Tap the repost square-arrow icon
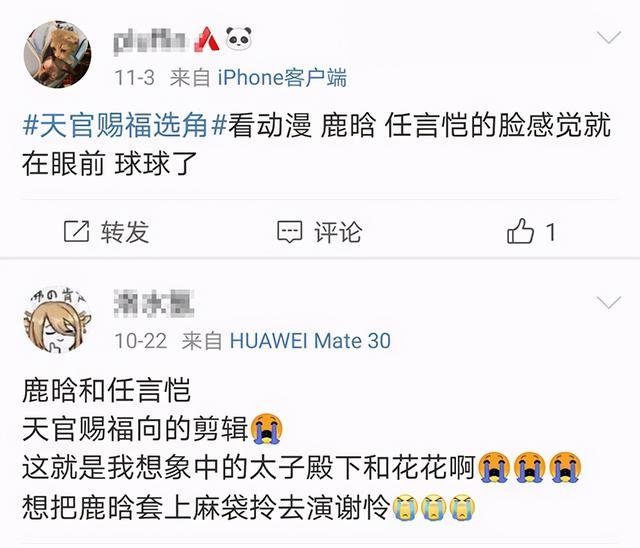The width and height of the screenshot is (640, 548). (x=76, y=232)
